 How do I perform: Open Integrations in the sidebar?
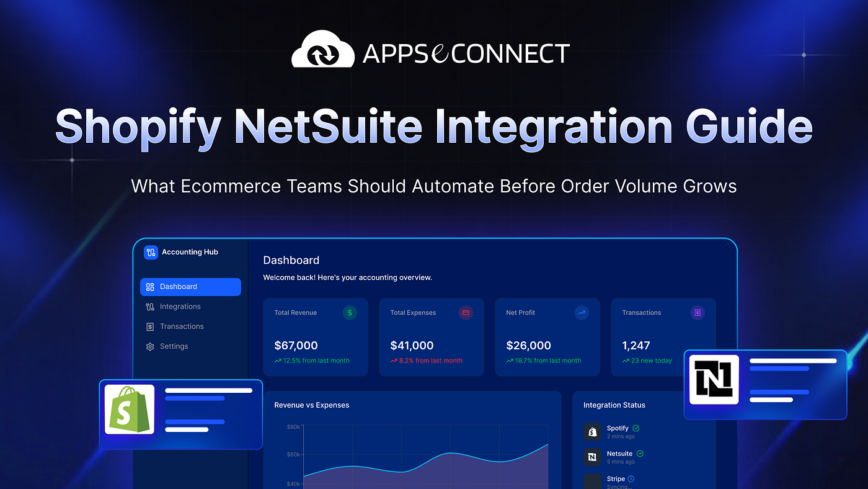coord(180,307)
